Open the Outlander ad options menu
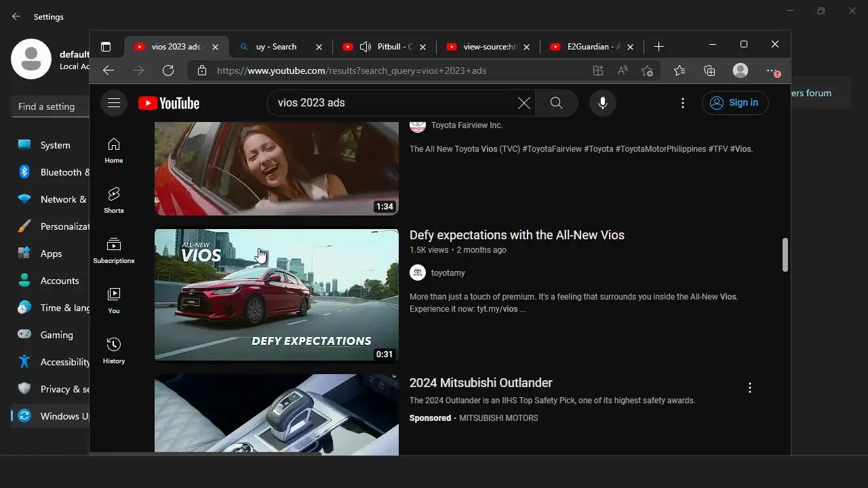Screen dimensions: 868x488 749,388
